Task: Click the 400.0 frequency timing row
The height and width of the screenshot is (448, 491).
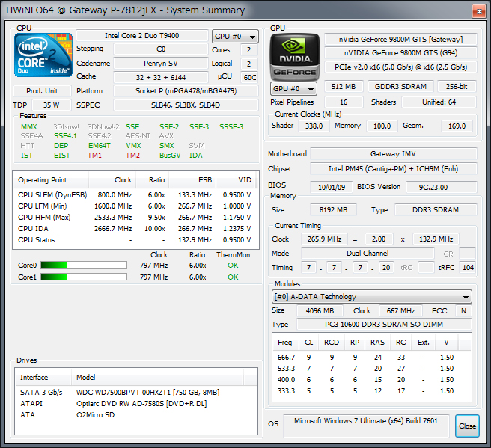Action: click(372, 380)
